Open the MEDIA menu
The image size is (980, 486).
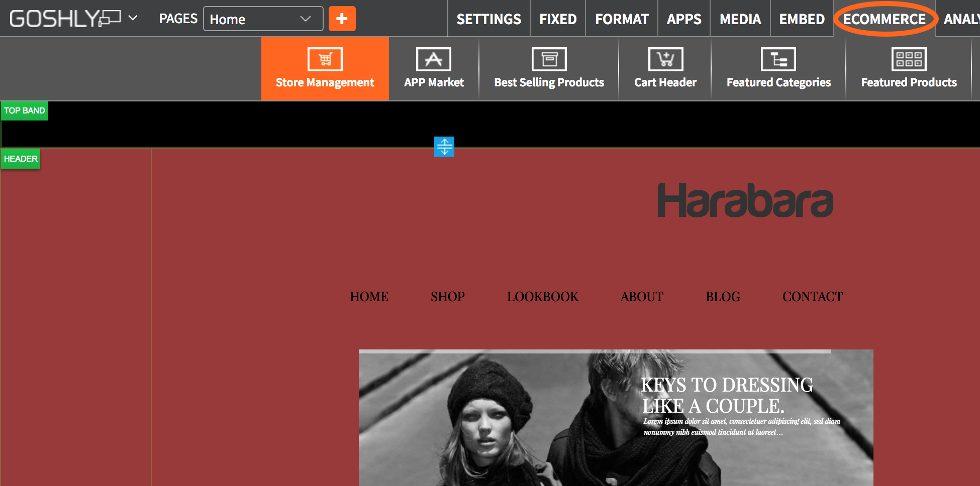(740, 19)
